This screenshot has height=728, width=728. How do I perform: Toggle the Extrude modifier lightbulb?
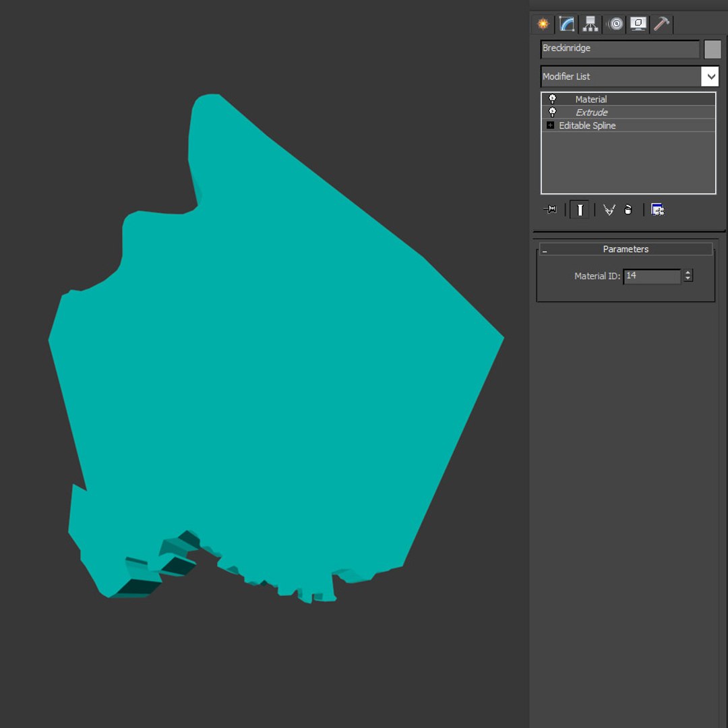click(x=552, y=112)
